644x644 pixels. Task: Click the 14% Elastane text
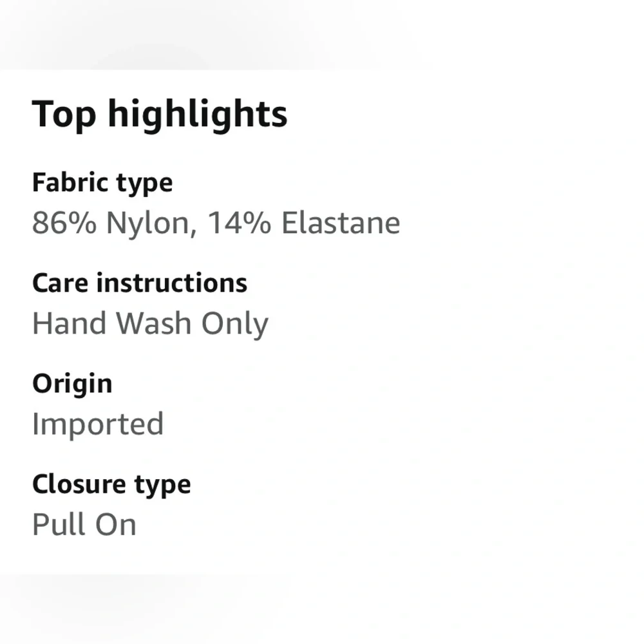[x=304, y=223]
